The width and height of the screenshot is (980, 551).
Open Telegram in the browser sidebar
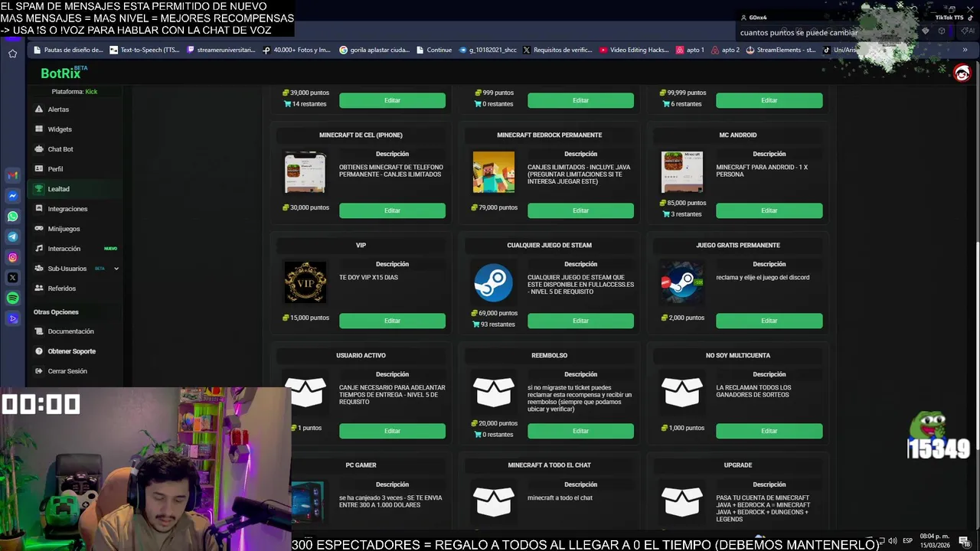pyautogui.click(x=12, y=237)
